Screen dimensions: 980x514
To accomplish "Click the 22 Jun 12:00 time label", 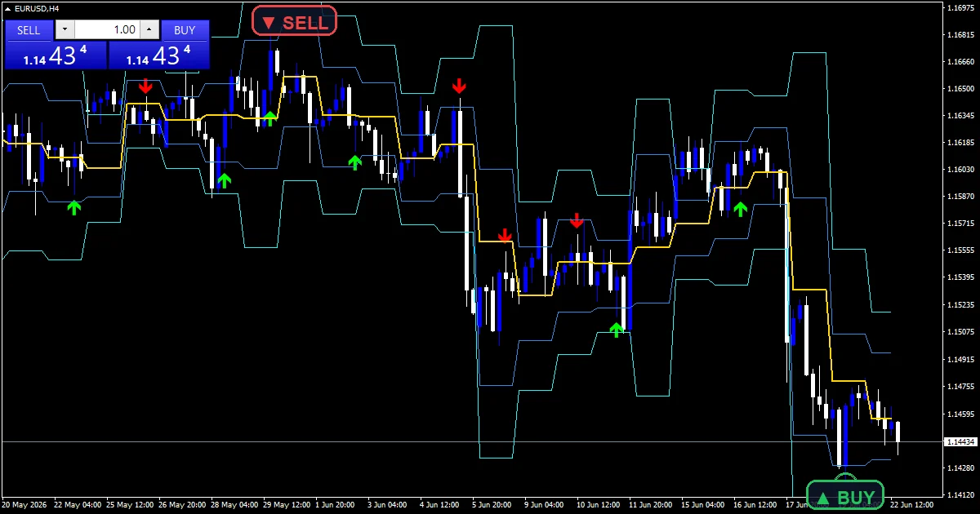I will click(911, 505).
